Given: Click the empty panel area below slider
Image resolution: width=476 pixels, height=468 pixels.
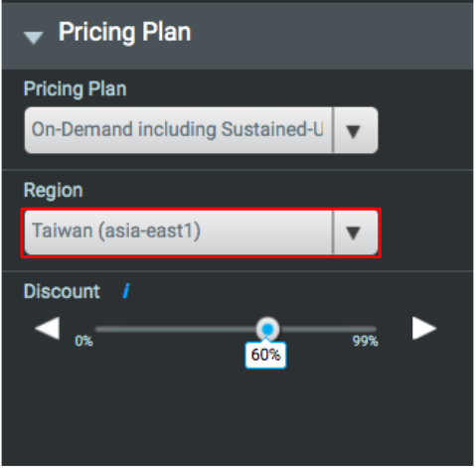Looking at the screenshot, I should (x=238, y=417).
